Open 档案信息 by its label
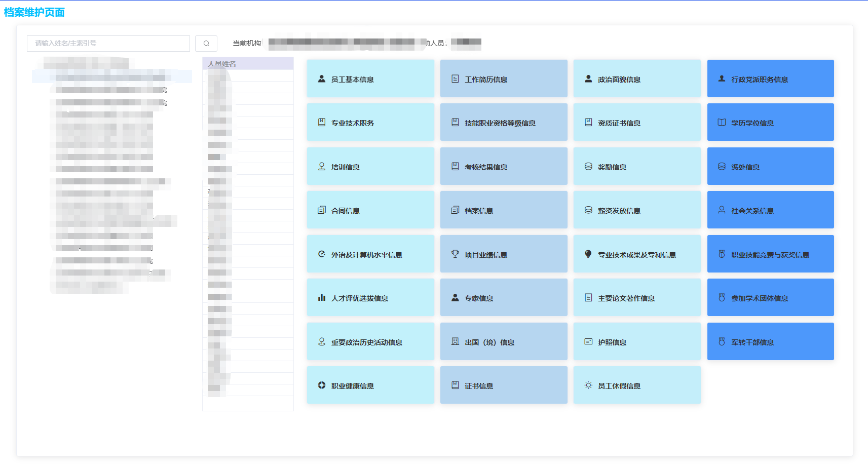The width and height of the screenshot is (868, 466). tap(479, 211)
